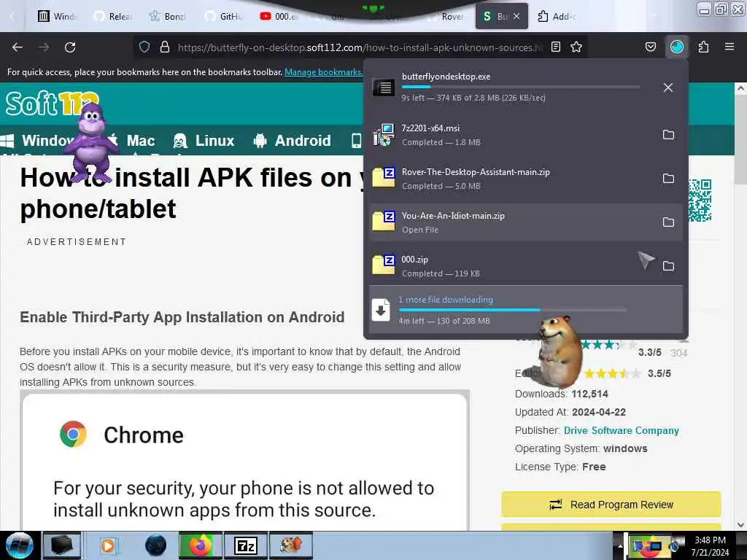Switch to the Relea... GitHub tab
Viewport: 747px width, 560px height.
pos(113,16)
